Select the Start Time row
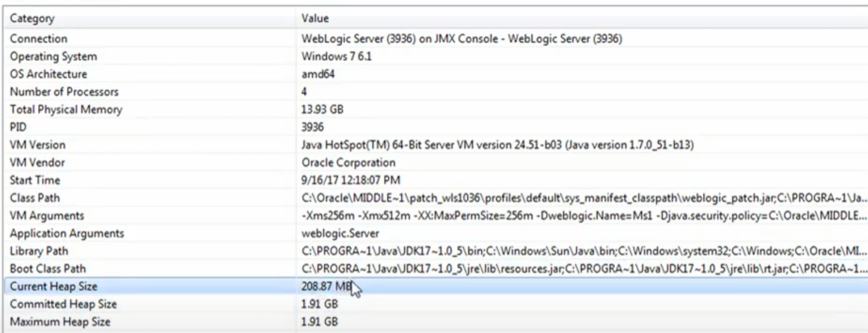The height and width of the screenshot is (333, 868). tap(436, 180)
